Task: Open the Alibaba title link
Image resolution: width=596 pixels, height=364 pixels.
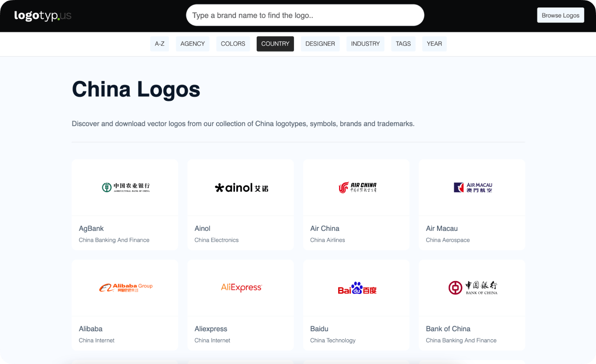Action: coord(91,329)
